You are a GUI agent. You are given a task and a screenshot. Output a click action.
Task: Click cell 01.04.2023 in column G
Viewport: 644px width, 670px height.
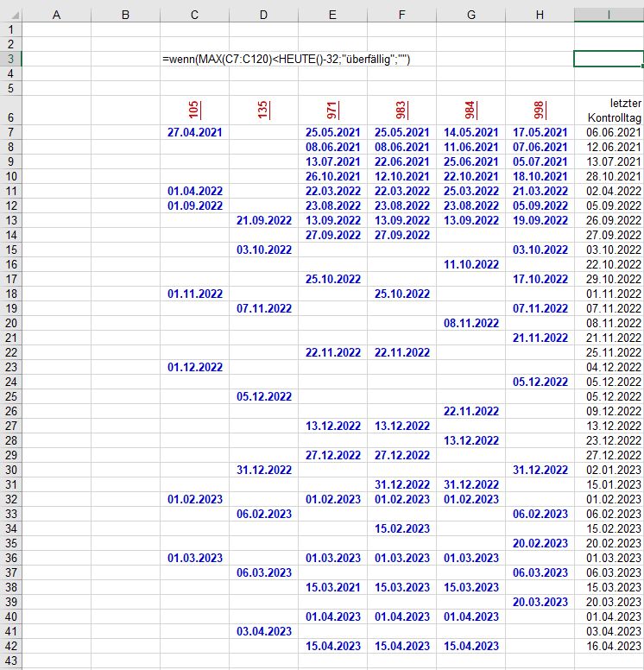click(471, 616)
